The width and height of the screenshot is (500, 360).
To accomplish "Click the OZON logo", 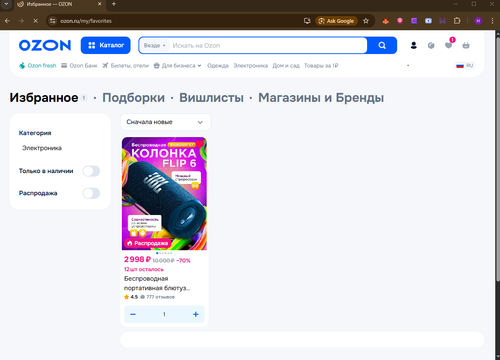I will click(45, 45).
